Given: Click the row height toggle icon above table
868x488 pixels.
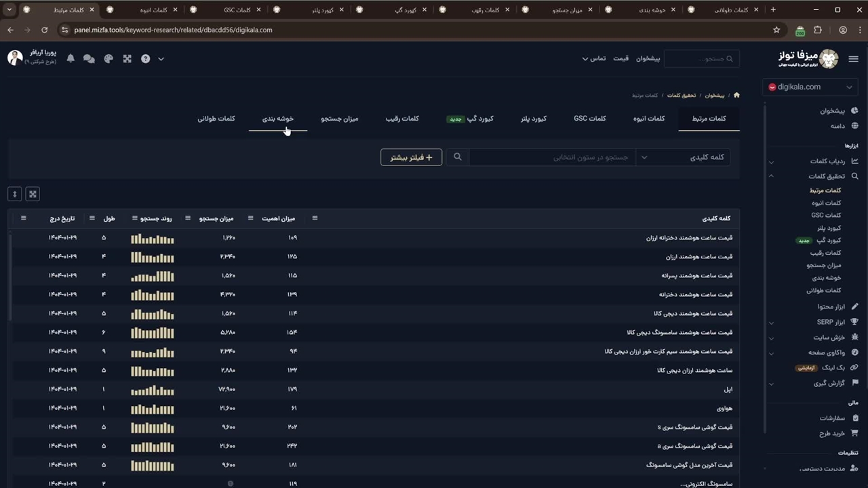Looking at the screenshot, I should tap(14, 195).
